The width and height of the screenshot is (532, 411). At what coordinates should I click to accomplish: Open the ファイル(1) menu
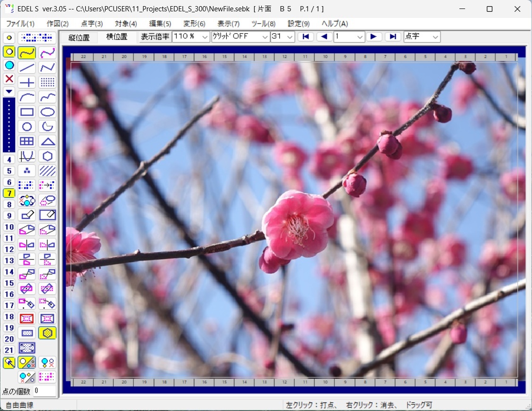pyautogui.click(x=20, y=24)
